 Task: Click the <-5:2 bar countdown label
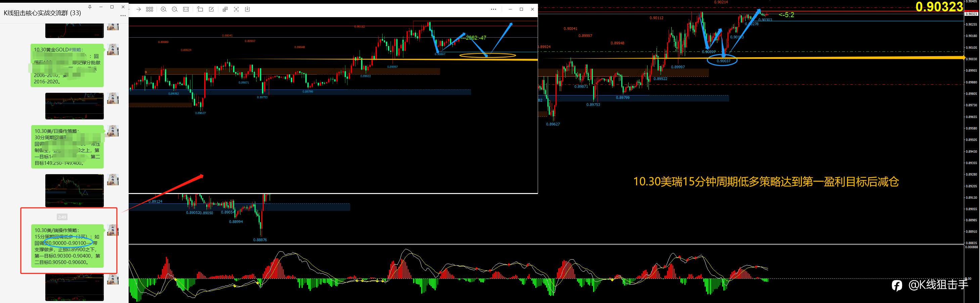(786, 15)
